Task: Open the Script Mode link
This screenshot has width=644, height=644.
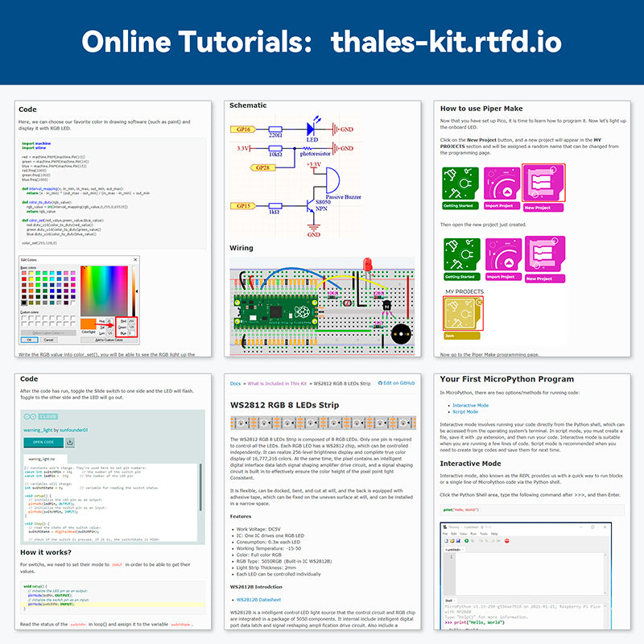Action: coord(464,412)
